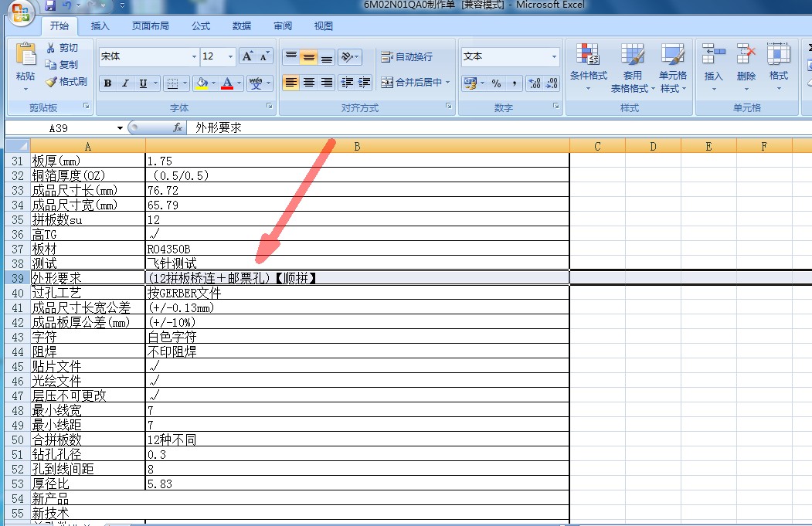Set middle vertical alignment
The image size is (812, 526).
tap(308, 56)
